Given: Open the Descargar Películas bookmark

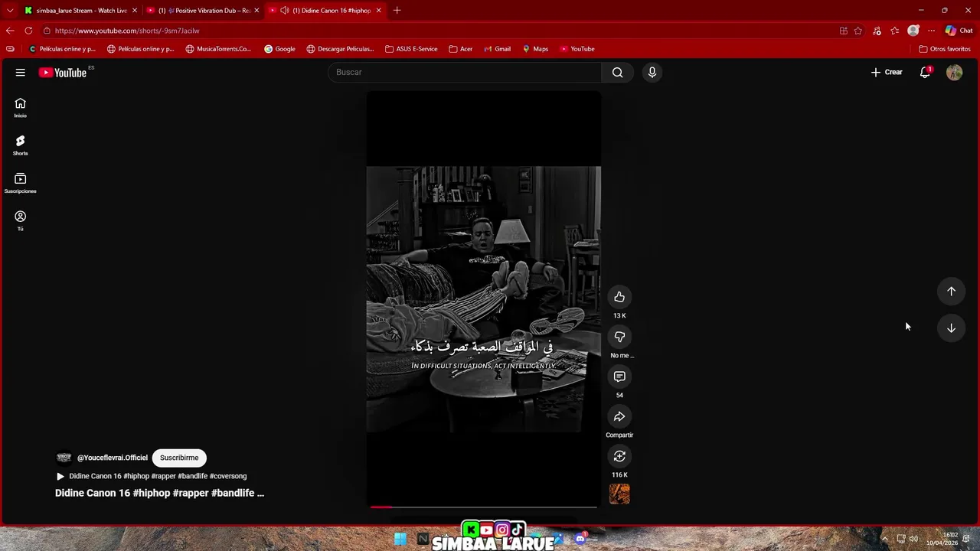Looking at the screenshot, I should (340, 49).
